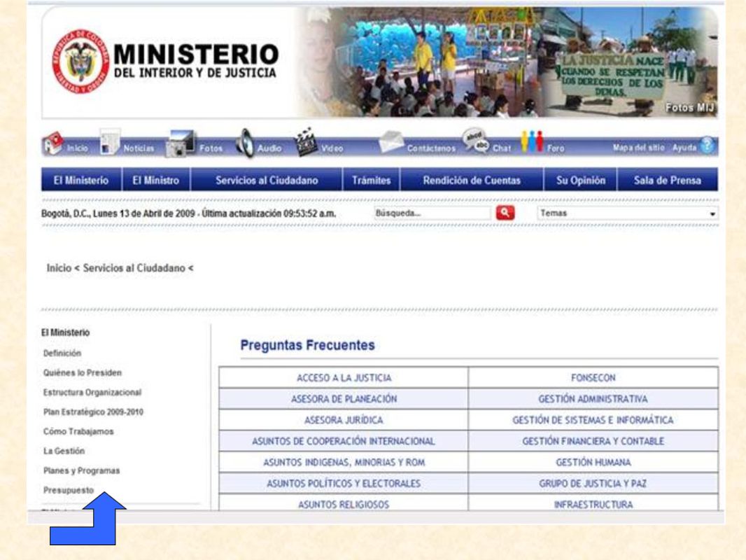
Task: Click the Ministerio coat of arms logo
Action: pos(80,61)
